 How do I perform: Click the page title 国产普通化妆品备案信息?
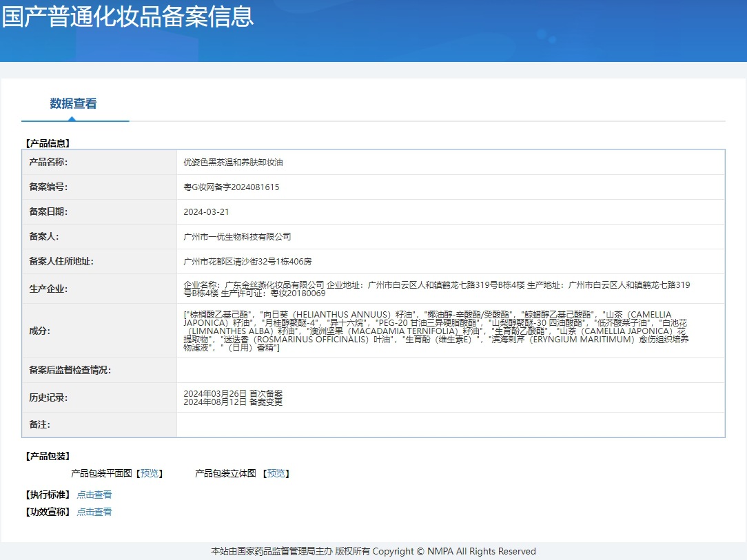click(x=127, y=17)
